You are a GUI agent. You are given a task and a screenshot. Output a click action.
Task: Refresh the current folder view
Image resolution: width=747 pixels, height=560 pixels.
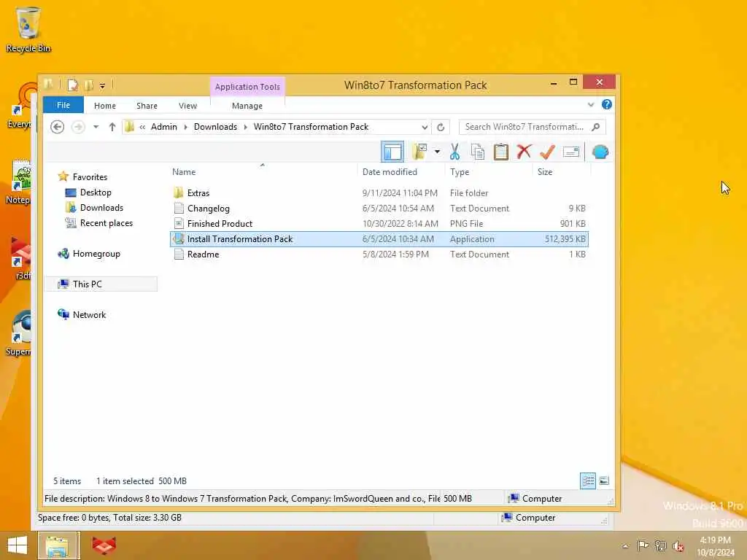point(441,127)
